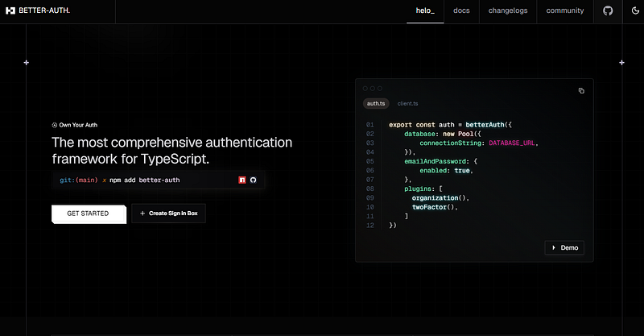Copy code with the copy icon
The width and height of the screenshot is (644, 336).
[x=581, y=90]
